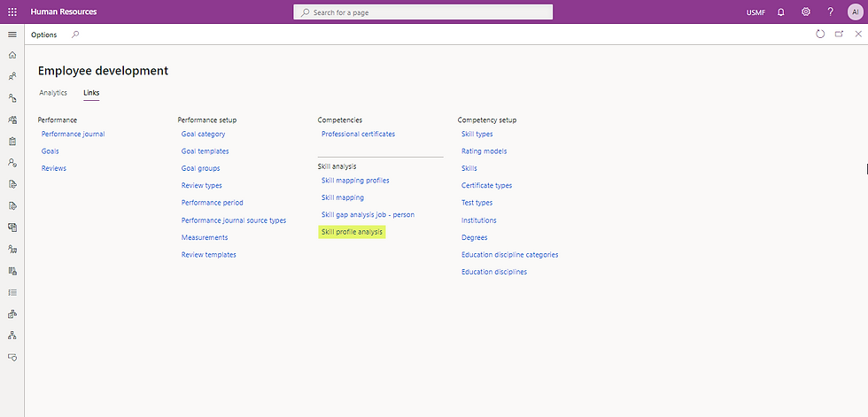Viewport: 868px width, 417px height.
Task: Go to Home via house icon
Action: tap(12, 55)
